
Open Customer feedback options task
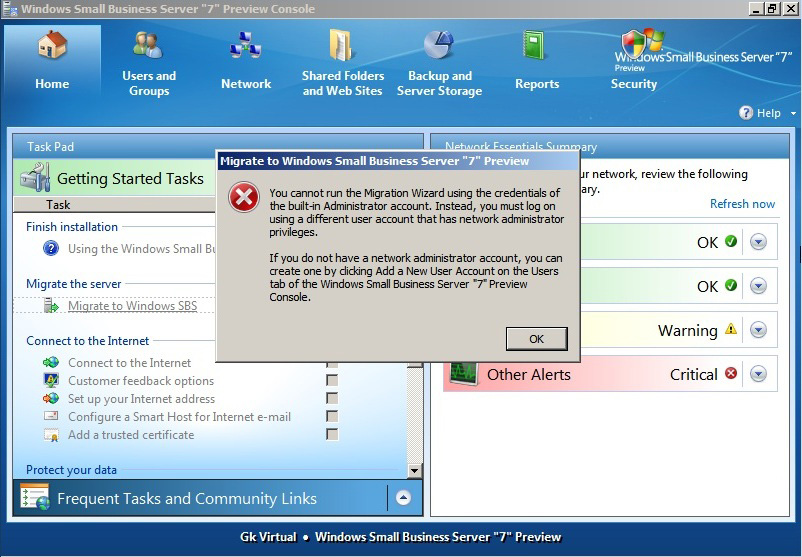141,381
